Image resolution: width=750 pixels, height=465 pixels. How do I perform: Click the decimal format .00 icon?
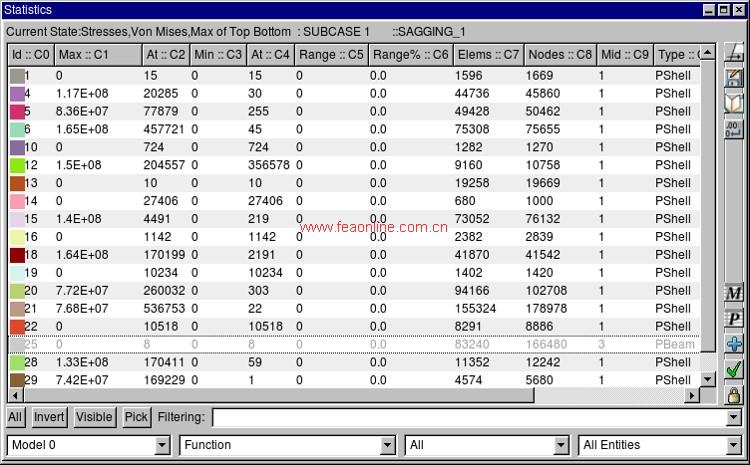pyautogui.click(x=734, y=127)
